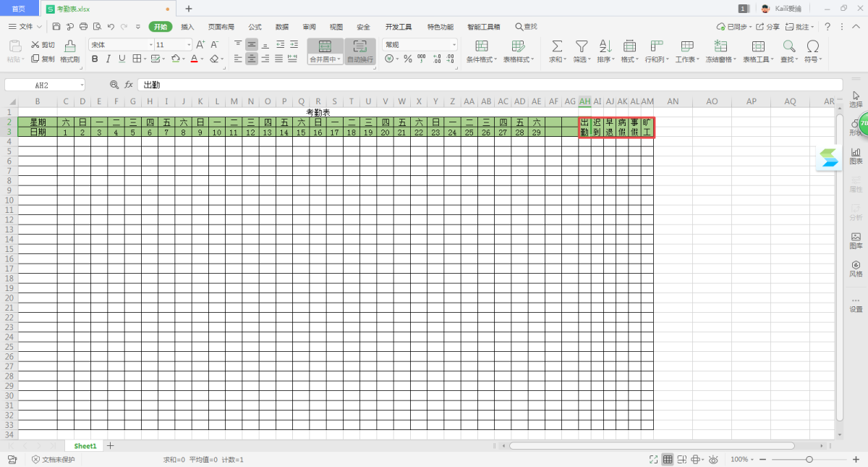
Task: Click the Cut (剪切) scissors button
Action: coord(43,45)
